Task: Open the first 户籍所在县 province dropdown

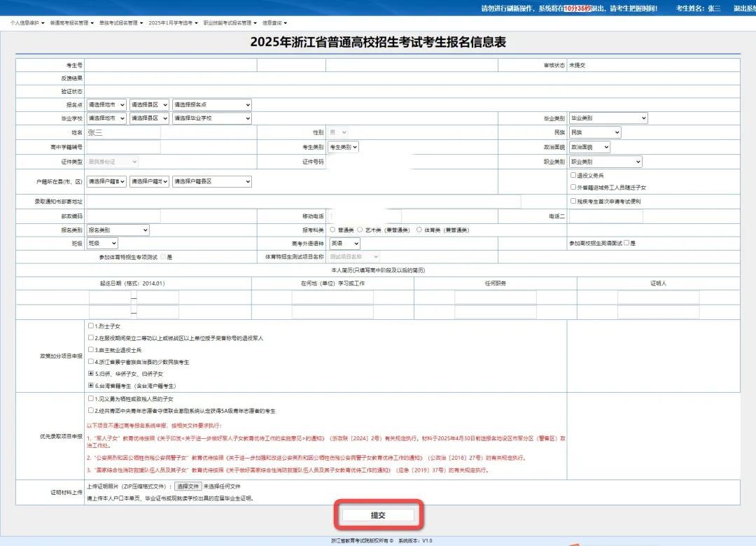Action: tap(106, 181)
